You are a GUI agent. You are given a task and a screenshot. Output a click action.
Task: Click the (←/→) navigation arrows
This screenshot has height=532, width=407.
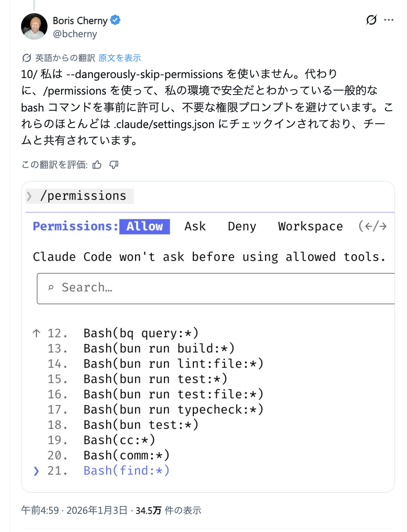pos(373,226)
